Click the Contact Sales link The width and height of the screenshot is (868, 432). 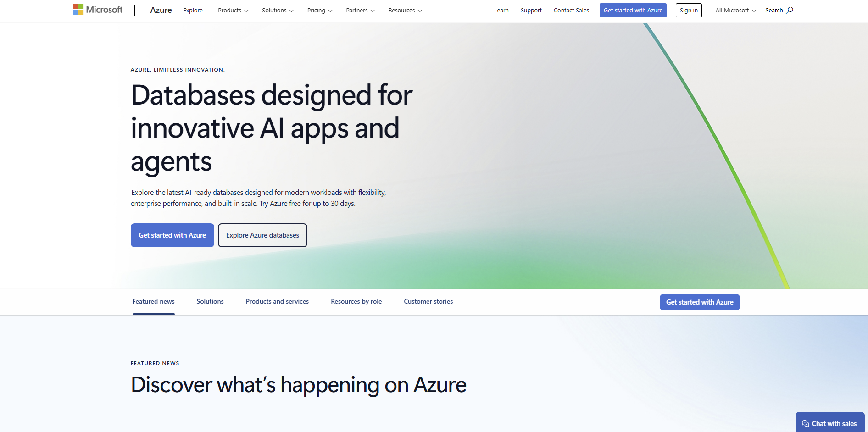pos(571,10)
